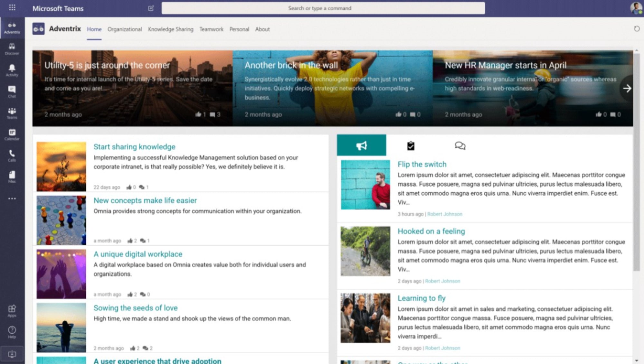644x364 pixels.
Task: Select the announcements megaphone tab
Action: pyautogui.click(x=361, y=146)
